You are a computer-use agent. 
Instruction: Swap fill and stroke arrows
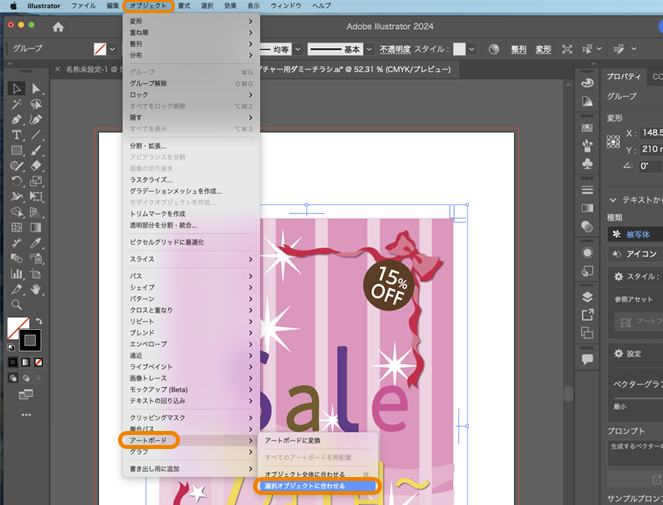[x=39, y=321]
